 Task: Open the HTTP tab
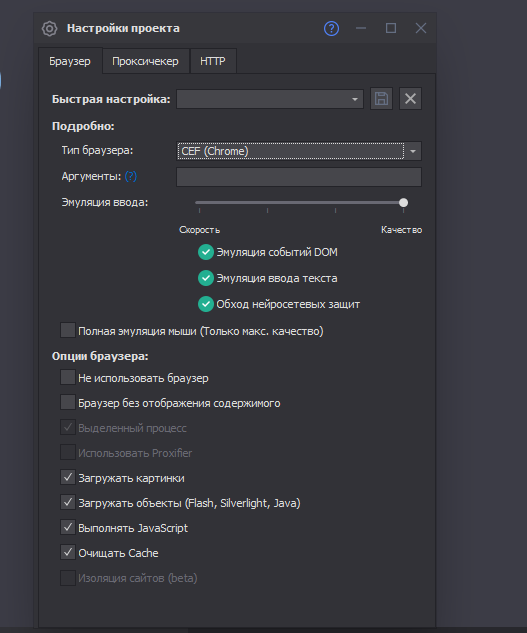[213, 61]
